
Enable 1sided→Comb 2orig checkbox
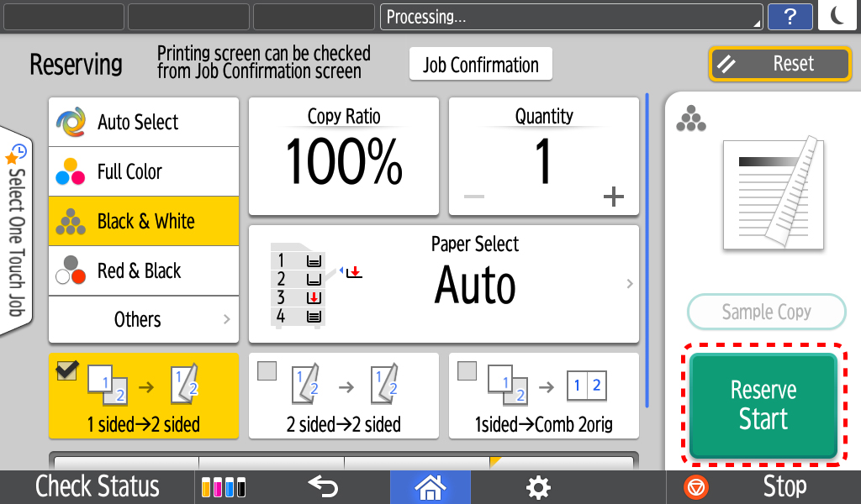pos(467,370)
